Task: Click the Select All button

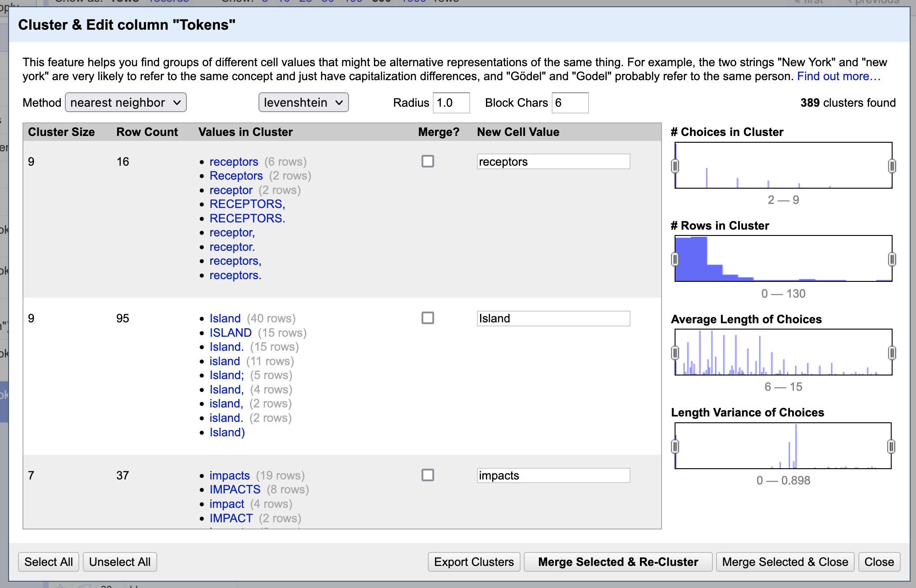Action: [x=49, y=562]
